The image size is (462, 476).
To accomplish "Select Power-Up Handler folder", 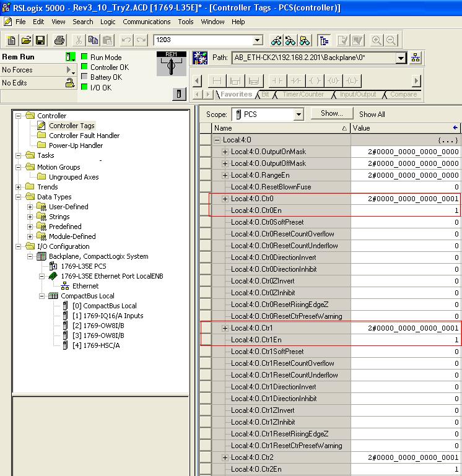I will 76,145.
